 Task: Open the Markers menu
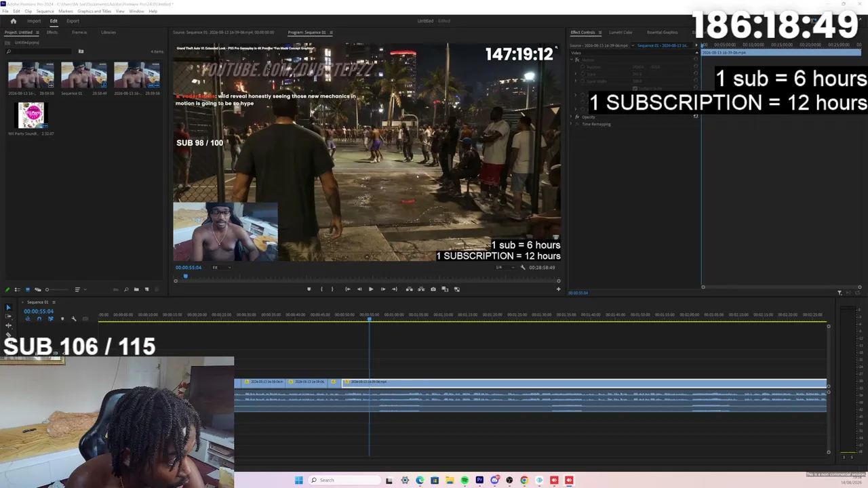pos(66,12)
